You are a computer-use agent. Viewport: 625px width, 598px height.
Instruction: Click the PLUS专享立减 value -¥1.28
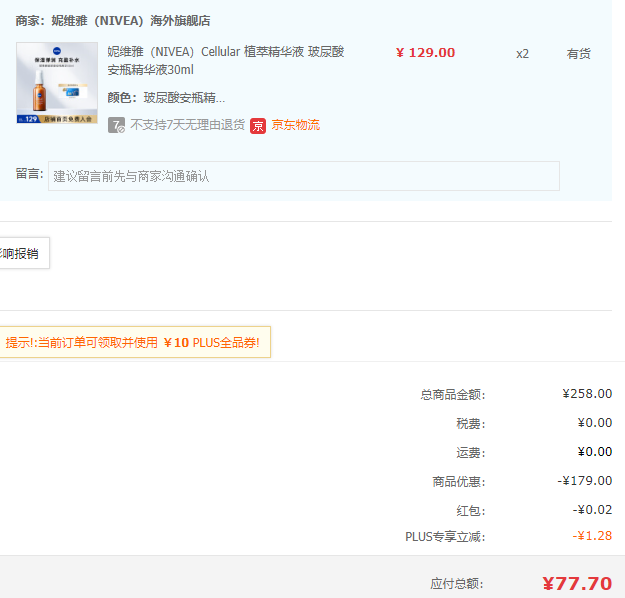click(x=592, y=536)
